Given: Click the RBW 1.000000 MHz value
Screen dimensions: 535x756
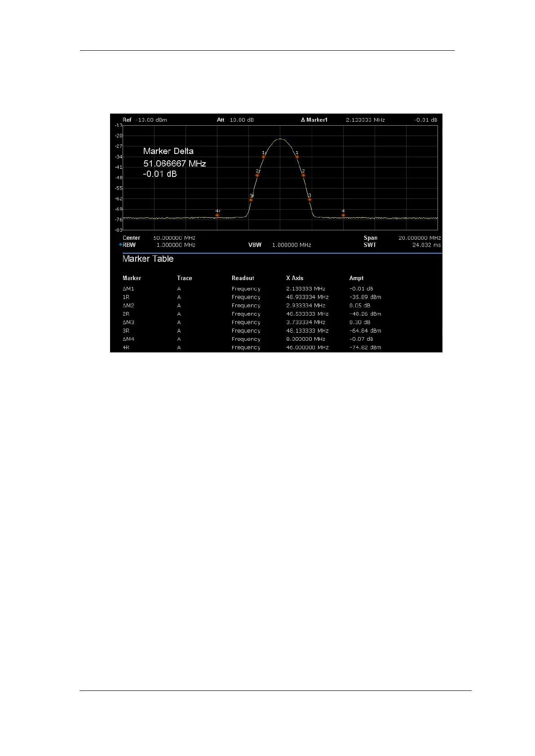Looking at the screenshot, I should pos(176,245).
